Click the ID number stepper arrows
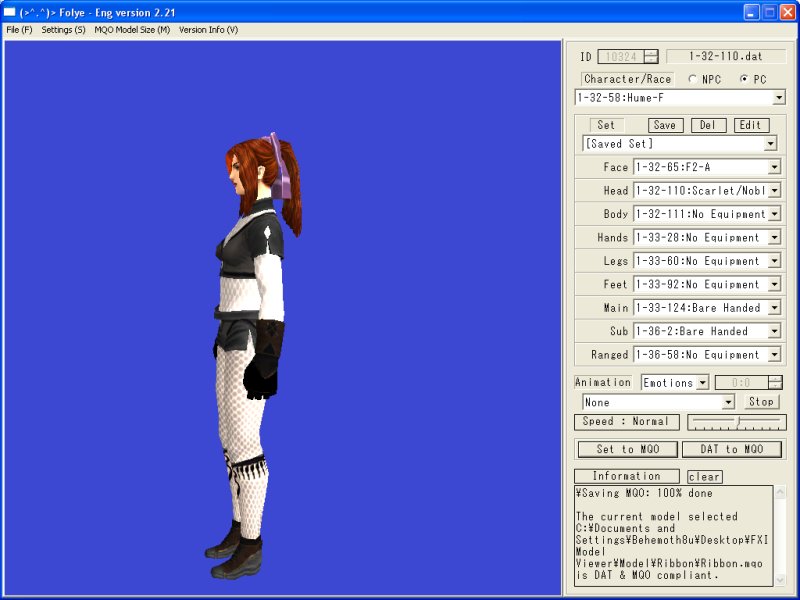This screenshot has width=800, height=600. 651,57
